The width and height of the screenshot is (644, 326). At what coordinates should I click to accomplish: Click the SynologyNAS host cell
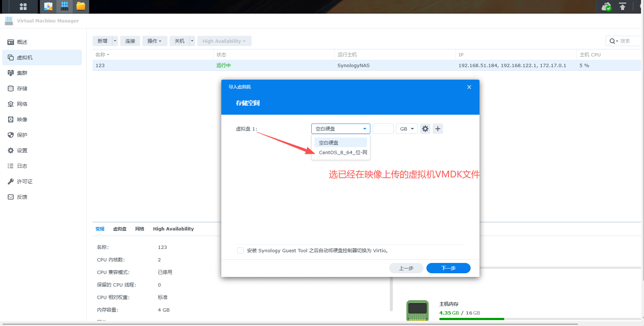tap(353, 65)
